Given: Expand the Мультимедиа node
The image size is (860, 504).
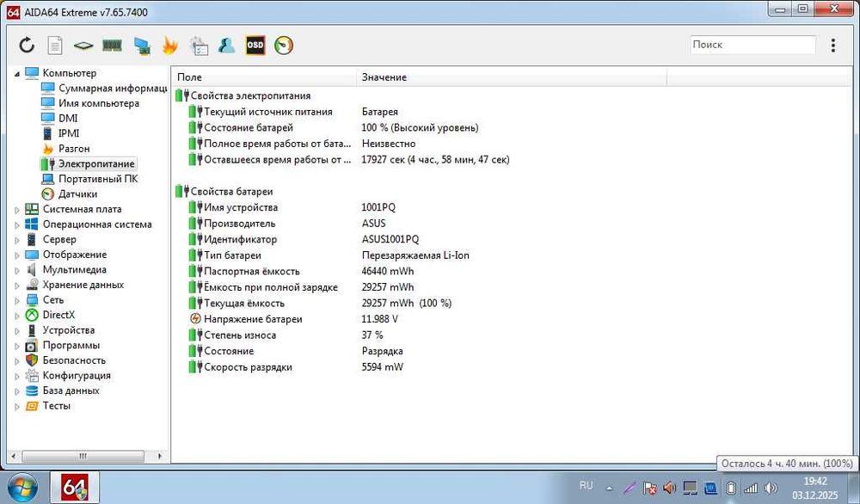Looking at the screenshot, I should click(x=17, y=270).
